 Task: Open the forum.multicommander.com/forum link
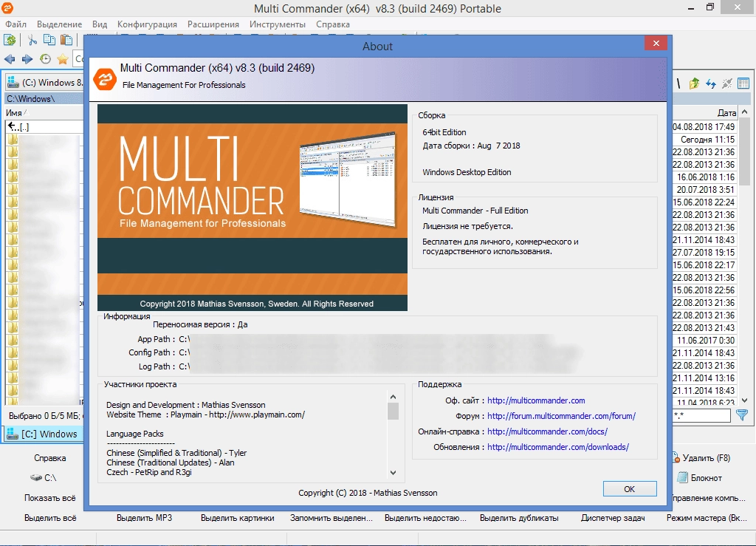point(561,416)
